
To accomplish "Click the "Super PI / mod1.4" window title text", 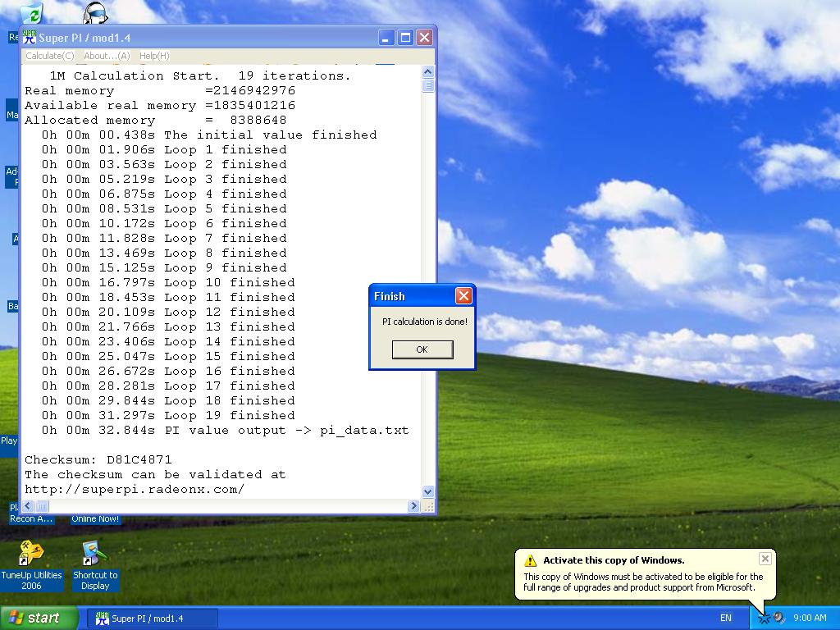I will pyautogui.click(x=84, y=38).
